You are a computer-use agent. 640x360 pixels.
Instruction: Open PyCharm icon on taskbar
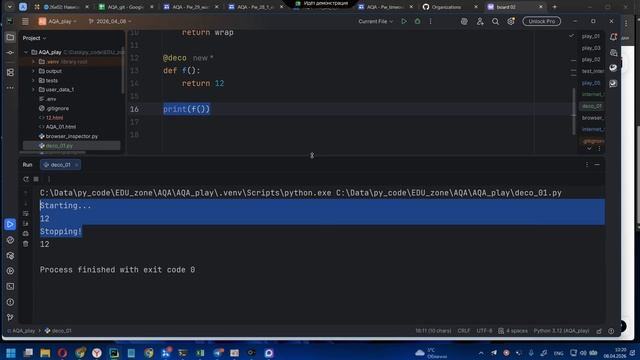(x=114, y=353)
